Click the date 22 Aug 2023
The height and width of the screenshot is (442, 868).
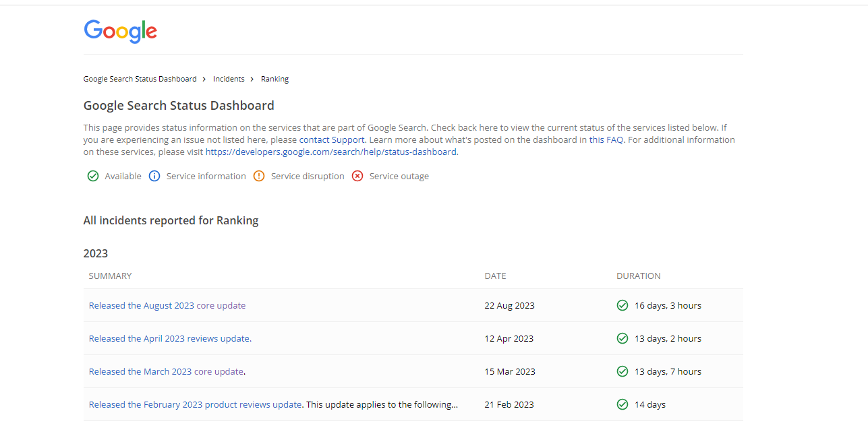click(509, 305)
